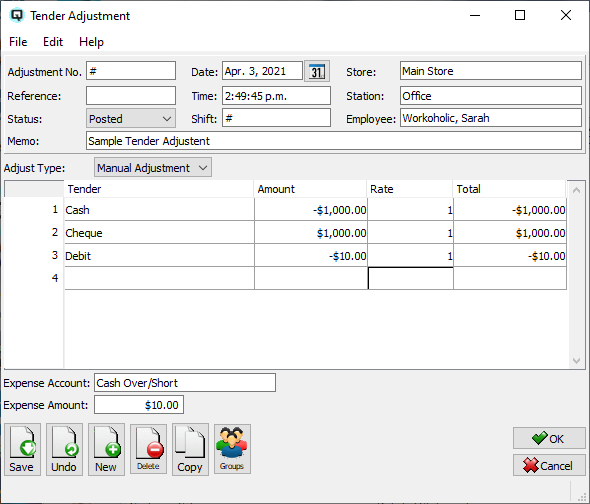Click the Memo text field
Screen dimensions: 590x504
pos(334,141)
